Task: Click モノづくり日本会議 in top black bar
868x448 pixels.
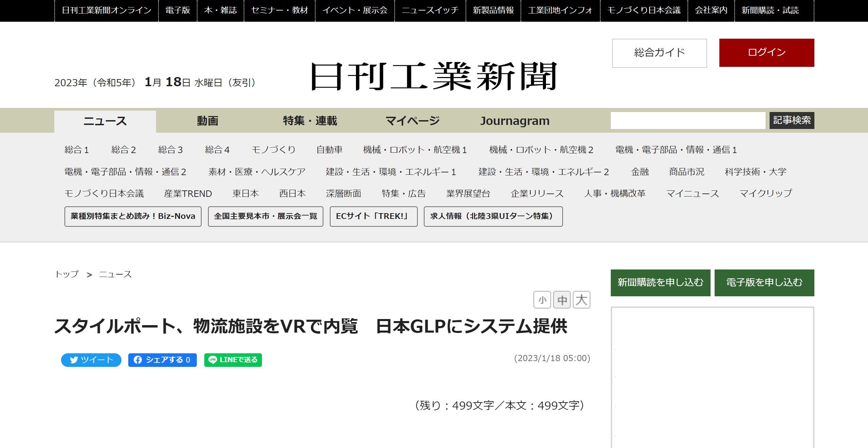Action: [644, 11]
